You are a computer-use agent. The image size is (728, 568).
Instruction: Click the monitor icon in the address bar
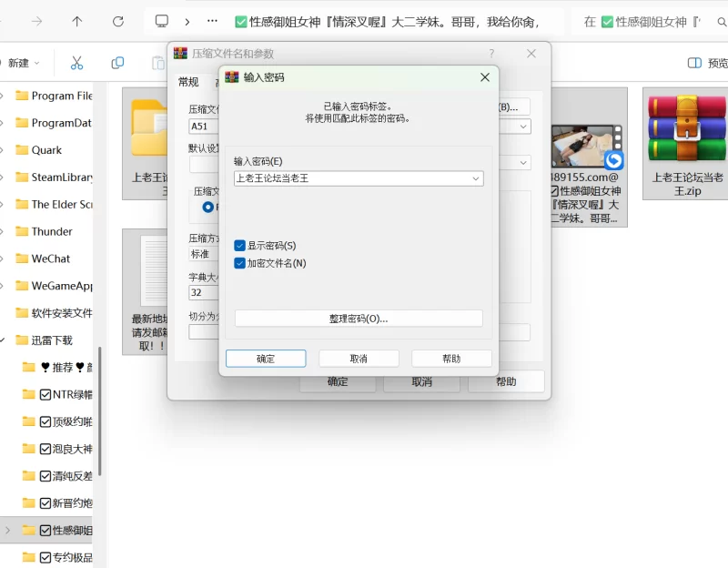pos(162,21)
